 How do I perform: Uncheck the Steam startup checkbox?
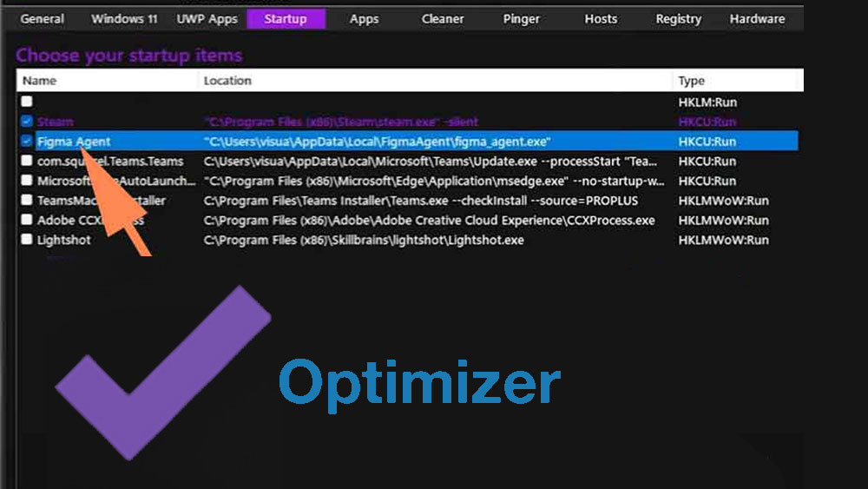[x=27, y=122]
